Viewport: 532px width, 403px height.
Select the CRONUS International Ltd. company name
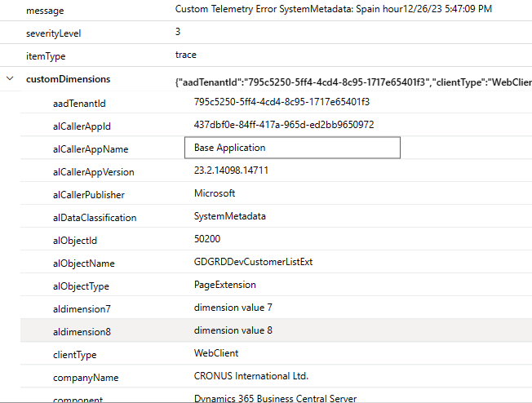click(x=250, y=376)
